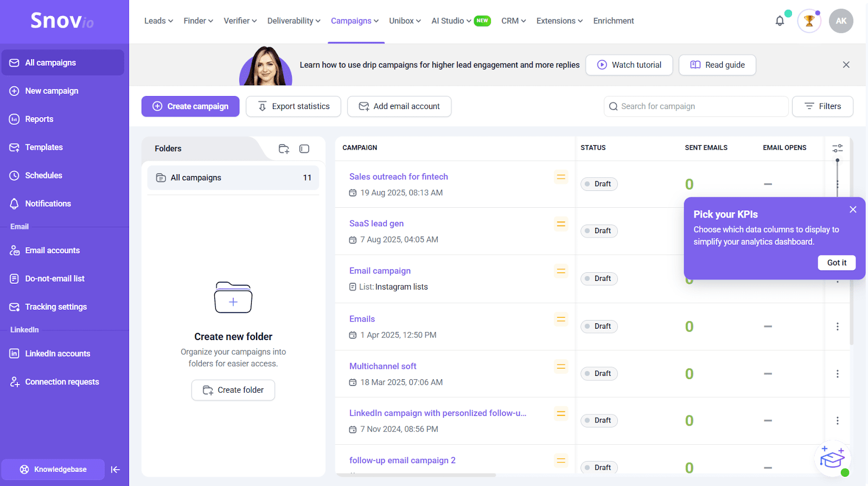868x486 pixels.
Task: Collapse the folders panel icon
Action: 304,149
